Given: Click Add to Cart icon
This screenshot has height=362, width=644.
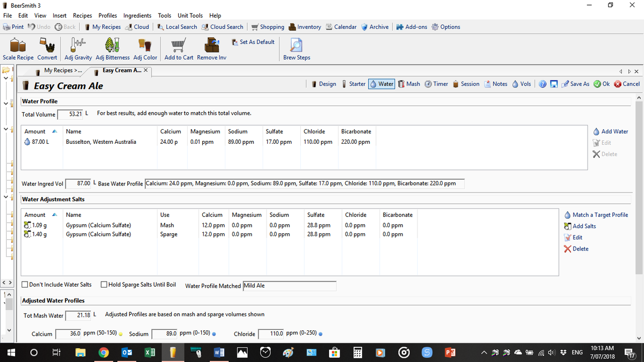Looking at the screenshot, I should click(x=179, y=49).
